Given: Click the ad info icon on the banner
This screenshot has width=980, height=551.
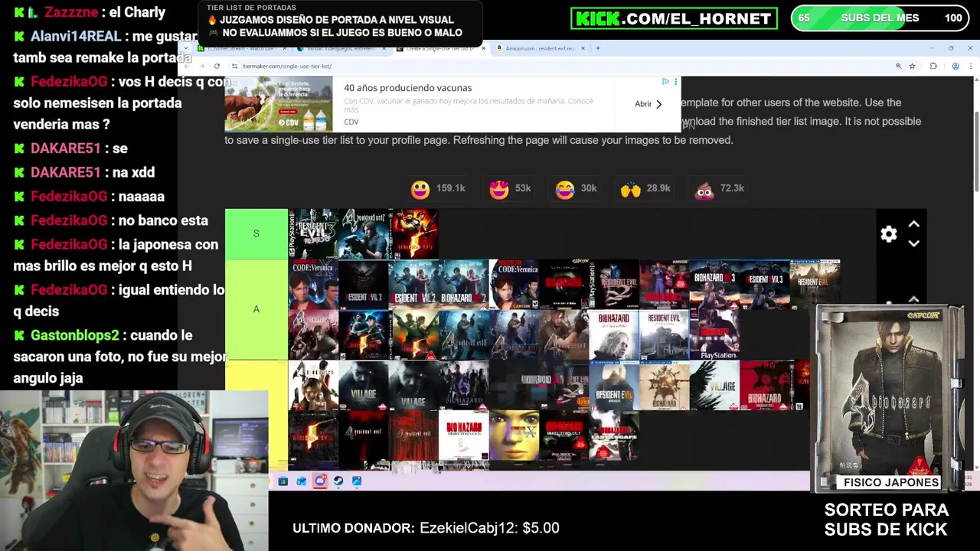Looking at the screenshot, I should (x=665, y=81).
